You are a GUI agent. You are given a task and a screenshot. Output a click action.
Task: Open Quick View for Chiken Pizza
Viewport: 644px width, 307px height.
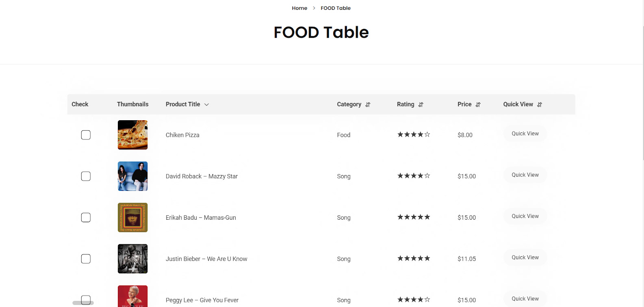pos(525,134)
